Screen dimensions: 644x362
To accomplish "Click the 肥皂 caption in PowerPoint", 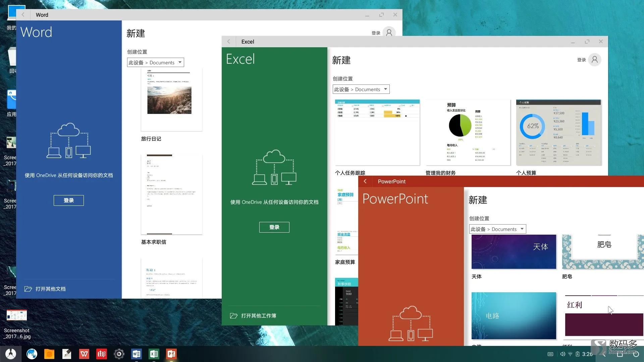I will coord(567,277).
